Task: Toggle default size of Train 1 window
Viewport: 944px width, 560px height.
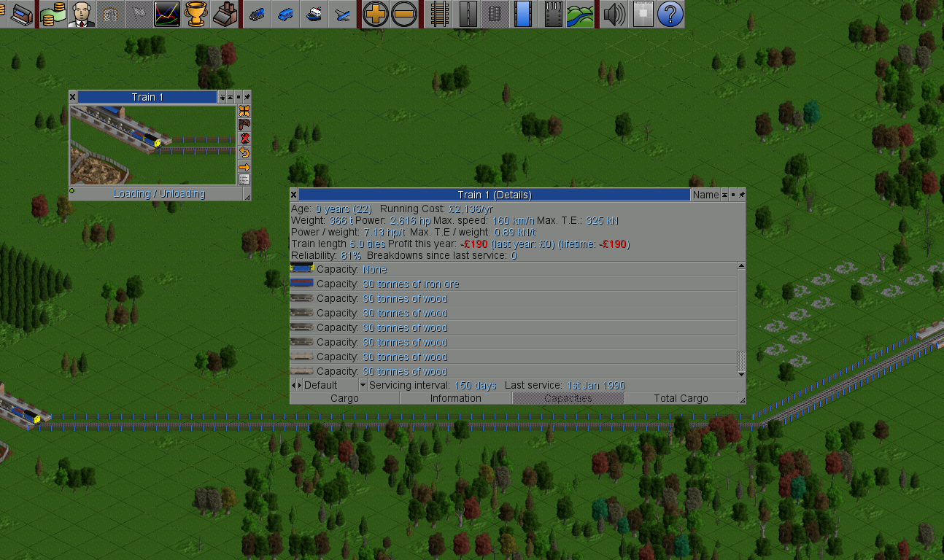Action: click(239, 97)
